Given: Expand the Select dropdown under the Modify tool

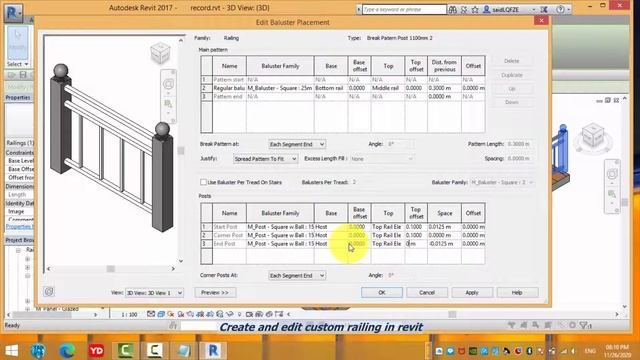Looking at the screenshot, I should [x=18, y=64].
